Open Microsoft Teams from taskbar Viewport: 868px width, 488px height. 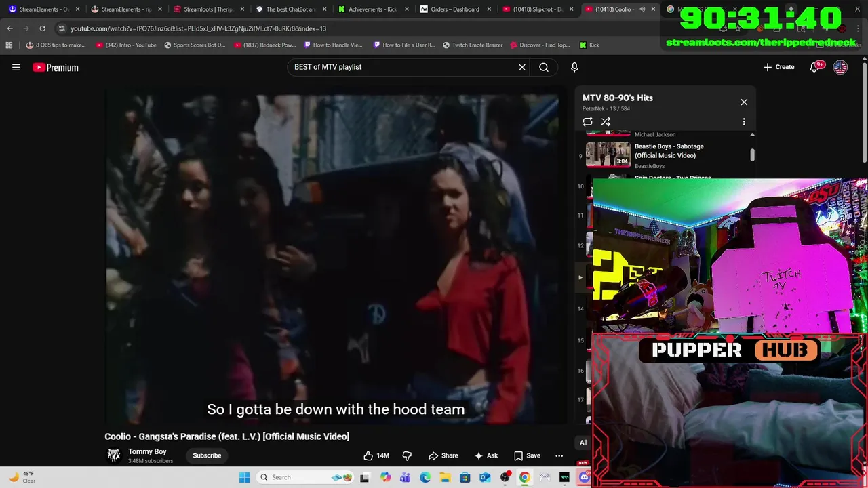tap(405, 477)
